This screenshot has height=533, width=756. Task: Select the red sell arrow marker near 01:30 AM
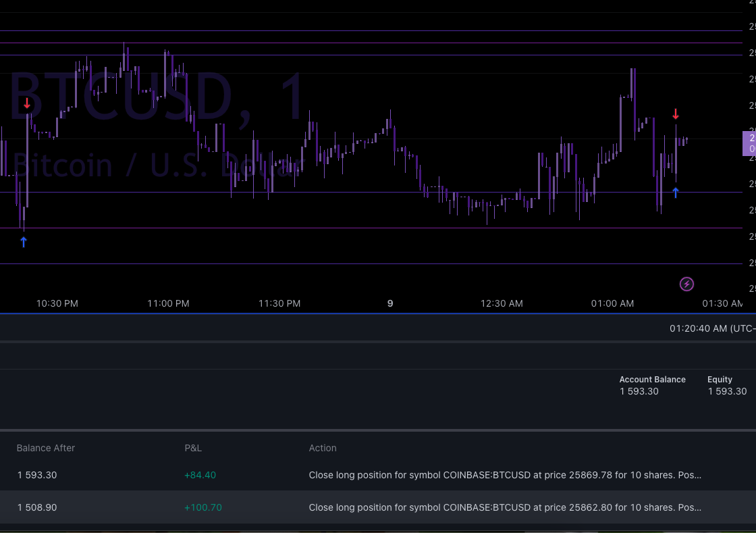[676, 113]
